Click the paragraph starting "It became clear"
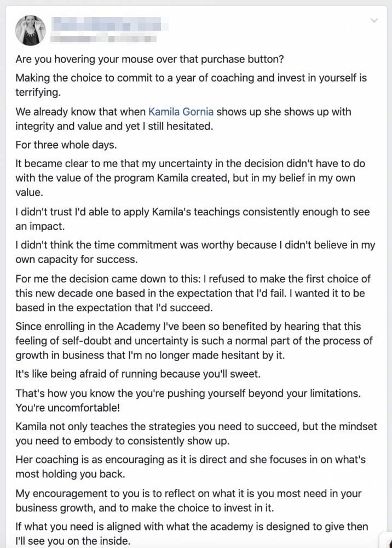This screenshot has height=548, width=392. (x=190, y=178)
